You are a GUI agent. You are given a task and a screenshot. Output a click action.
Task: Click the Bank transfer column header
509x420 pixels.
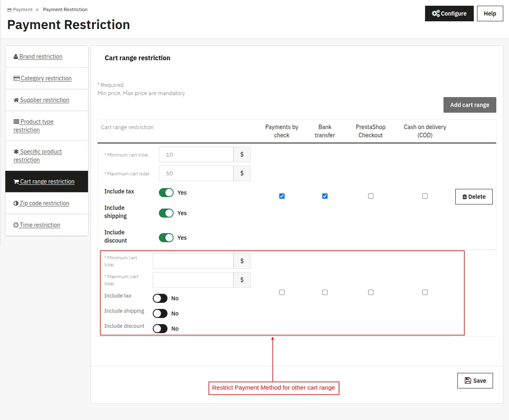[325, 131]
